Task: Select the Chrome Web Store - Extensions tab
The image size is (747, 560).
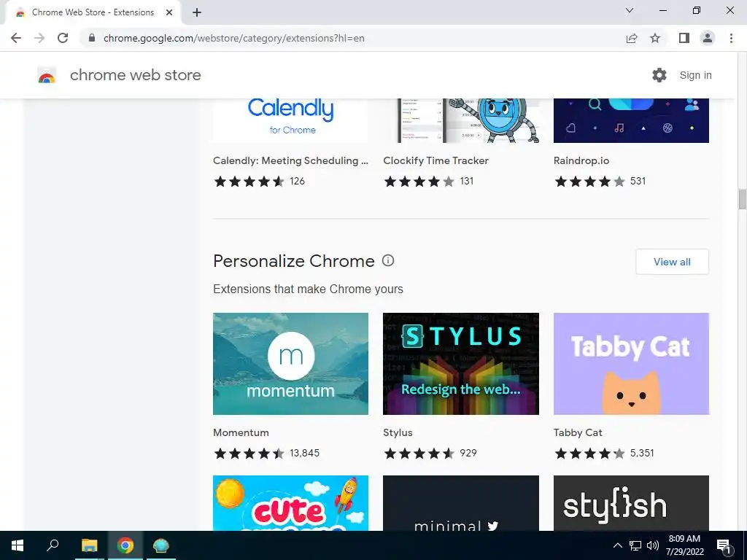Action: (x=93, y=12)
